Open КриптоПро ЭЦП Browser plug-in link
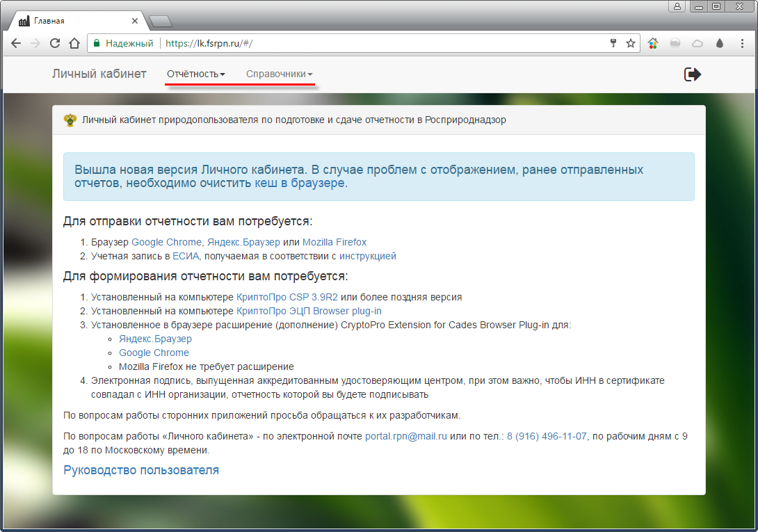 (309, 311)
